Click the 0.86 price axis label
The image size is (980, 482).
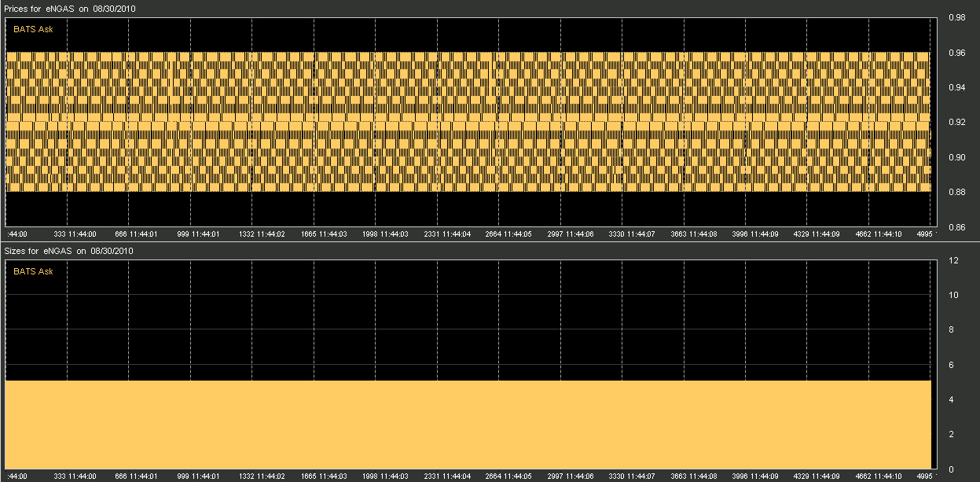[956, 227]
